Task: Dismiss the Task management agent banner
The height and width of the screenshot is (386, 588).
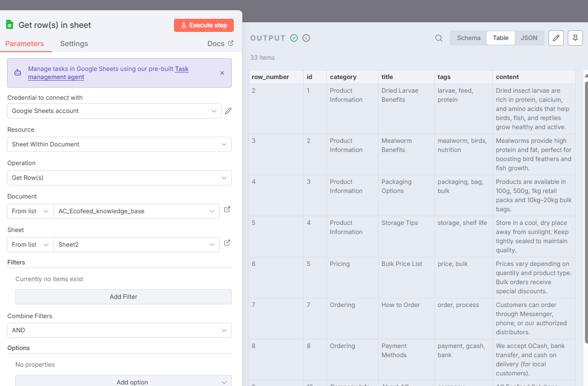Action: (x=222, y=73)
